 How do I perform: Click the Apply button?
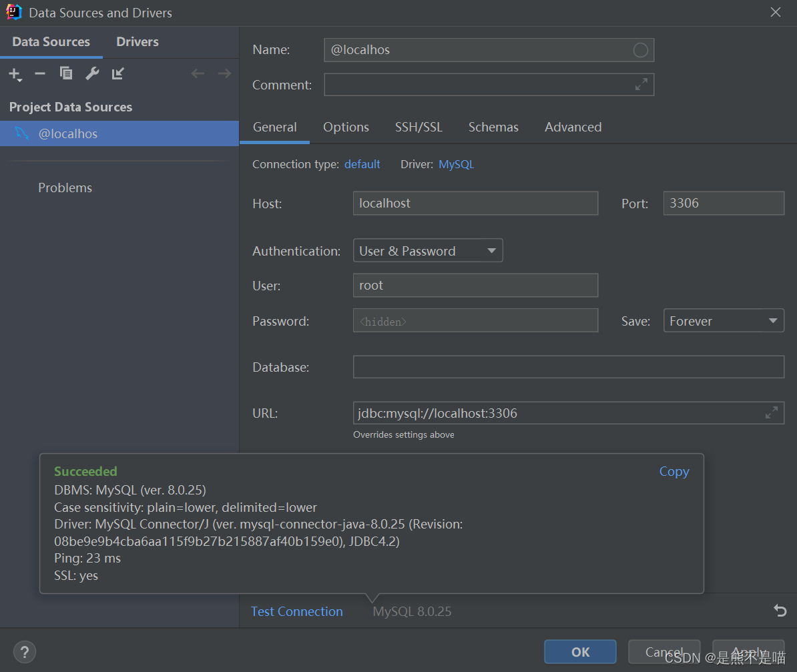coord(748,652)
